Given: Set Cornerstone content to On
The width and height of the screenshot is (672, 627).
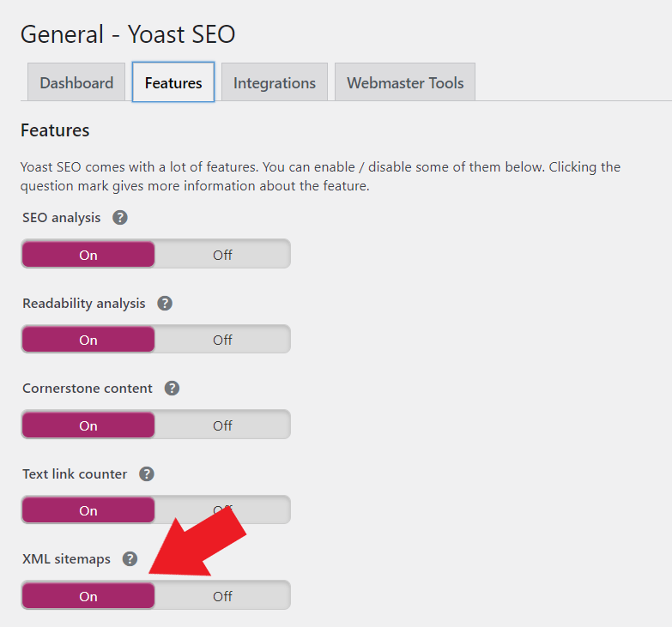Looking at the screenshot, I should coord(88,425).
